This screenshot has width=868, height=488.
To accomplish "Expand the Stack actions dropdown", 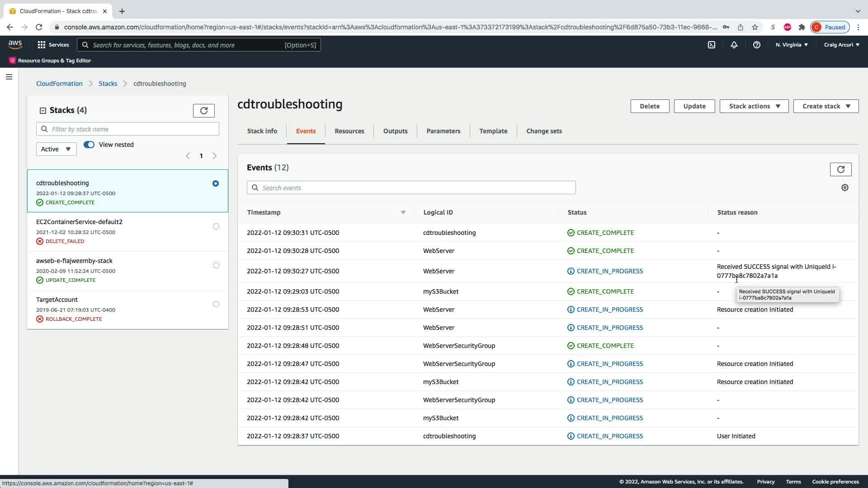I will coord(754,106).
